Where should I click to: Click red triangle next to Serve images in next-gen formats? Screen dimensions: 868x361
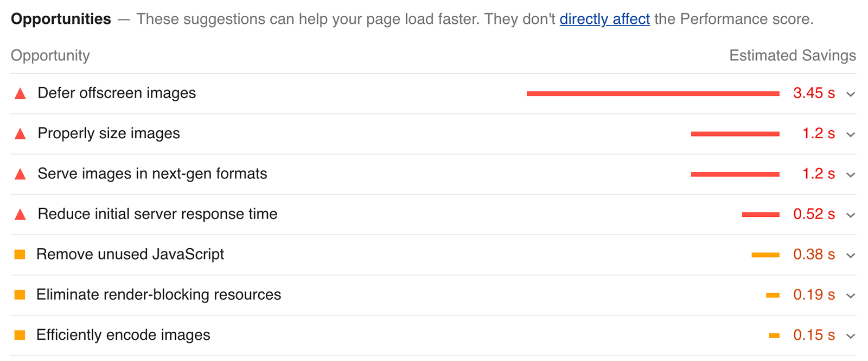pos(20,174)
